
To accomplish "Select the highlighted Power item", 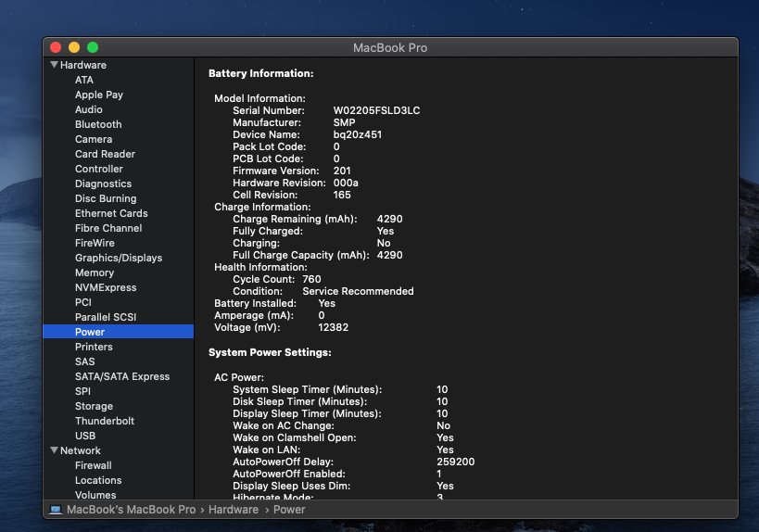I will [x=90, y=332].
